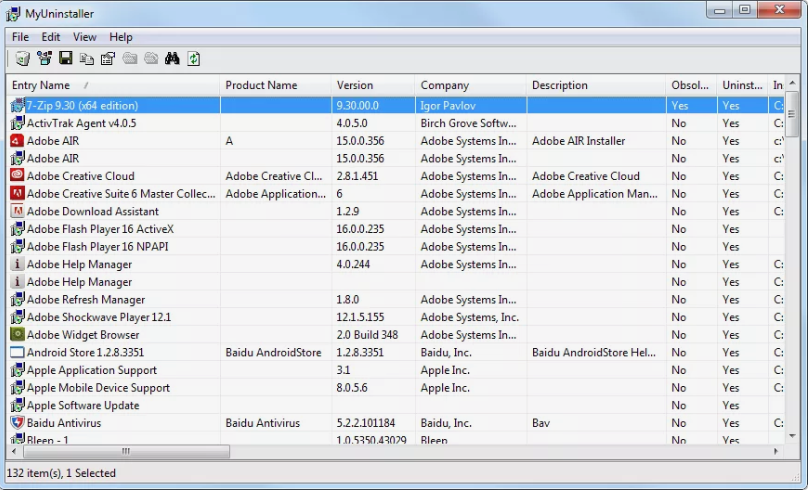Open the Properties toolbar icon

click(108, 59)
